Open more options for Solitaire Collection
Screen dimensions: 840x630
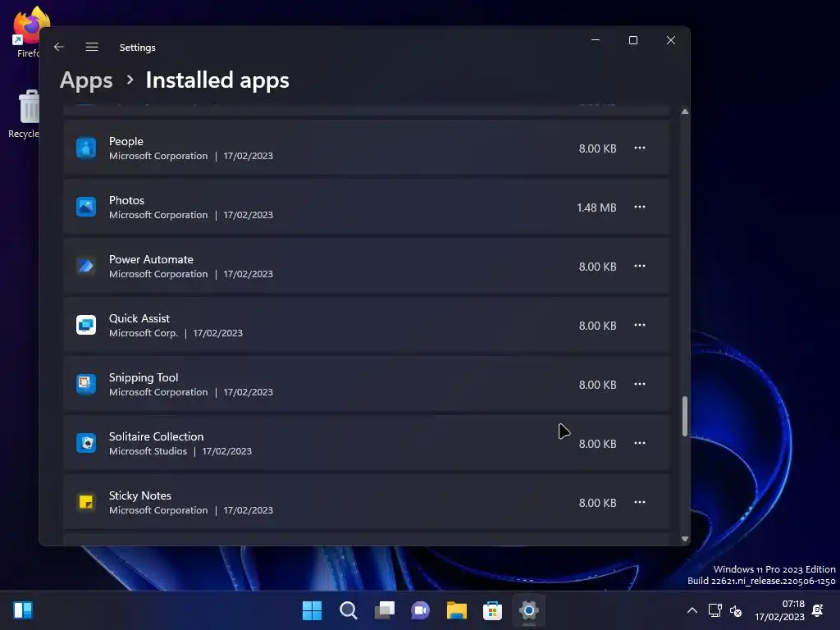pos(640,443)
